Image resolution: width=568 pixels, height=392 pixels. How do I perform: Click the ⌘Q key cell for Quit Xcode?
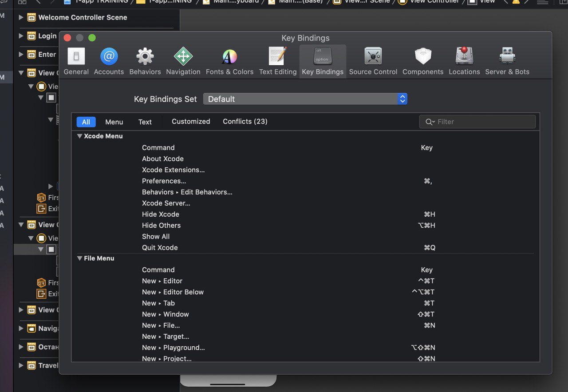pos(430,248)
